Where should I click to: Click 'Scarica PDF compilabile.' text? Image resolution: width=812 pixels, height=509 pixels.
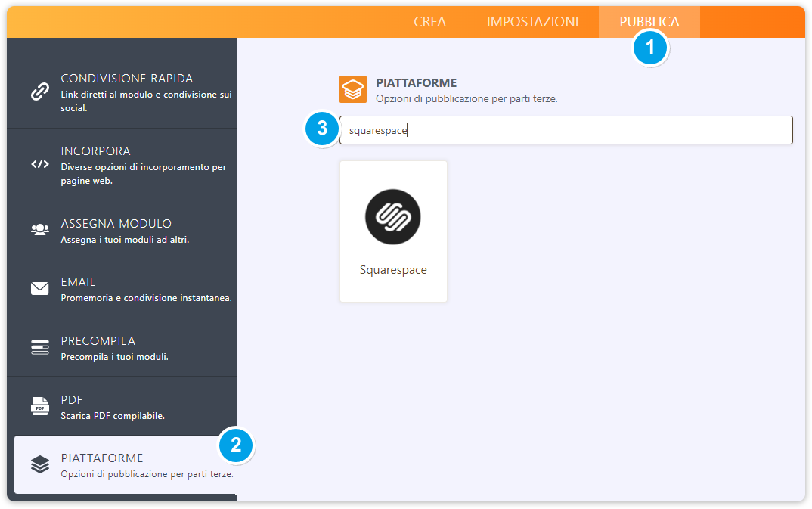click(x=113, y=416)
